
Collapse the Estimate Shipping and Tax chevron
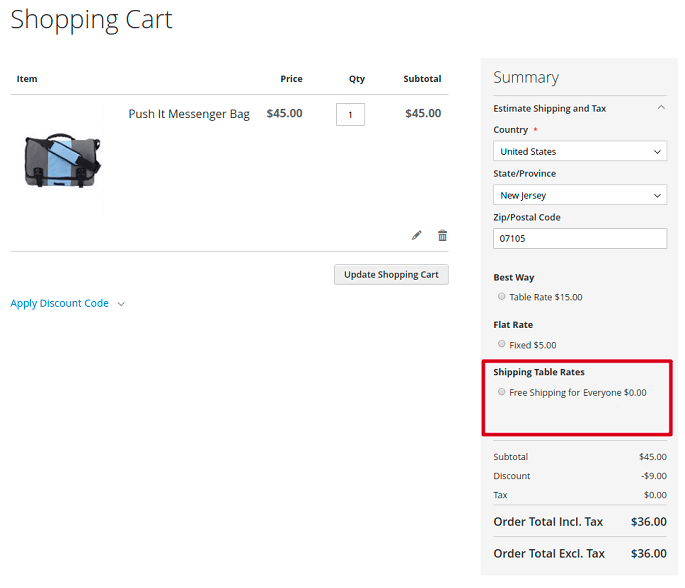(660, 108)
